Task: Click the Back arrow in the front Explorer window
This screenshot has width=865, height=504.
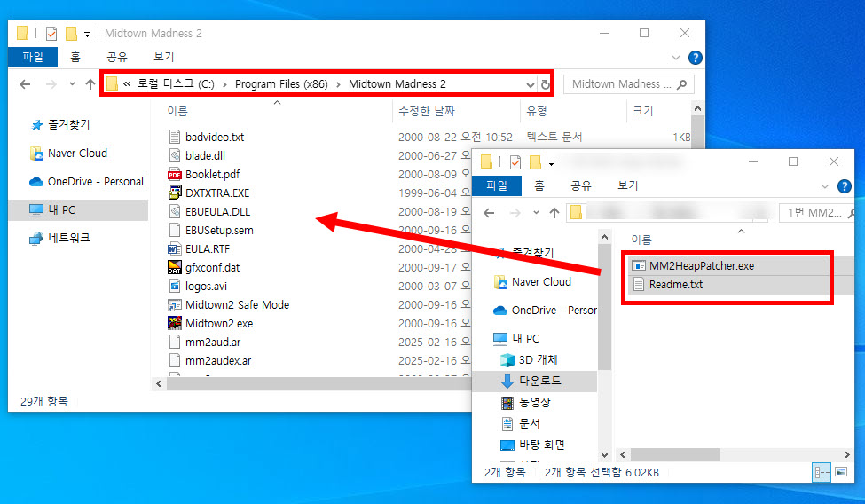Action: pos(489,213)
